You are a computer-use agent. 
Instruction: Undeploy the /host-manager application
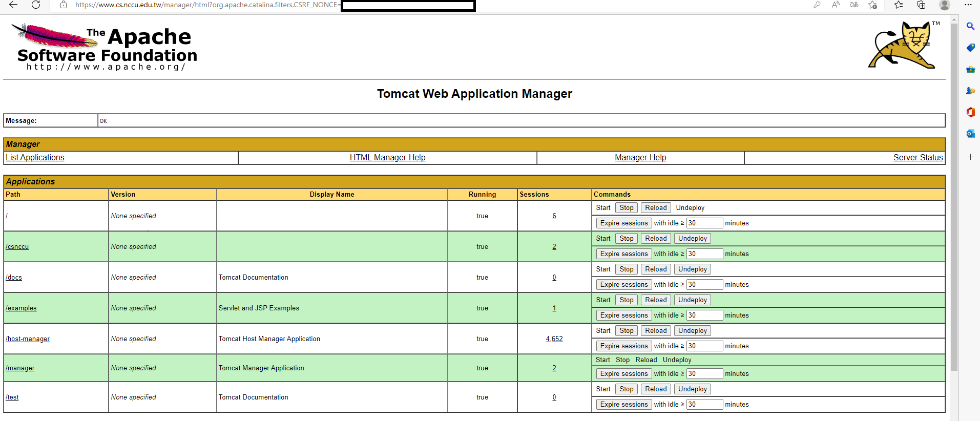[693, 330]
